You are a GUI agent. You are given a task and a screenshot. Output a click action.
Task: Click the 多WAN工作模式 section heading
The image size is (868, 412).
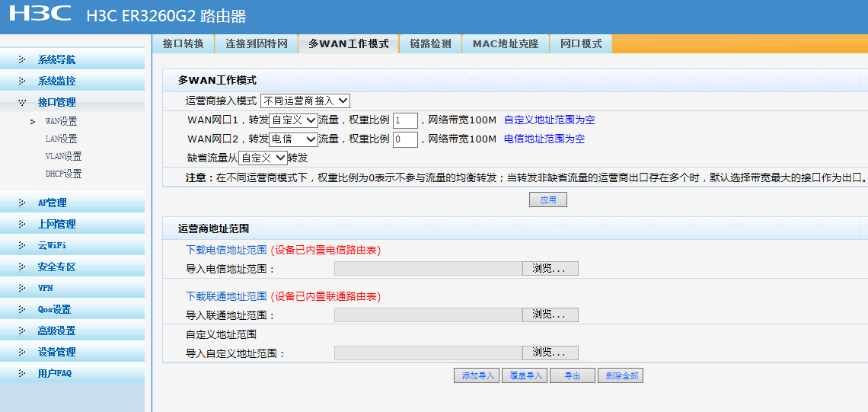(217, 80)
